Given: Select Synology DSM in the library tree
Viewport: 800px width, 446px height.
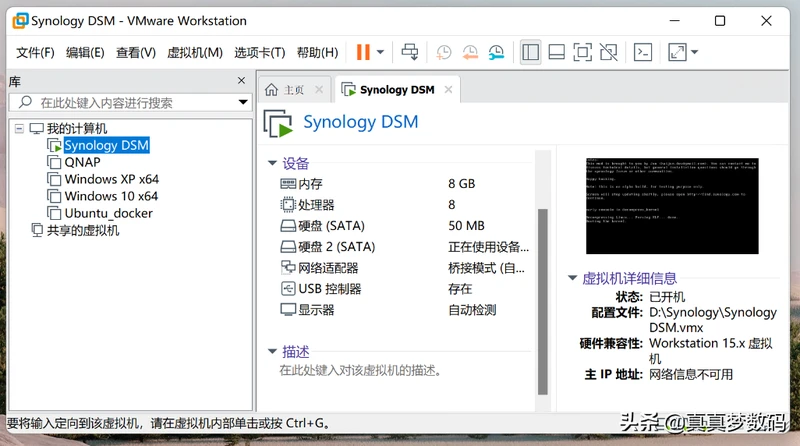Looking at the screenshot, I should click(107, 145).
